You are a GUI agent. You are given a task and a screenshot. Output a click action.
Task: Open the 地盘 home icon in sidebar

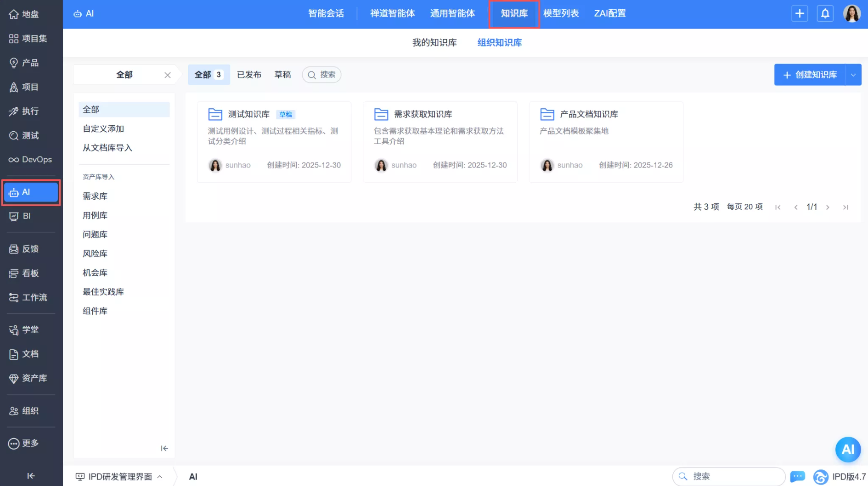(x=14, y=14)
